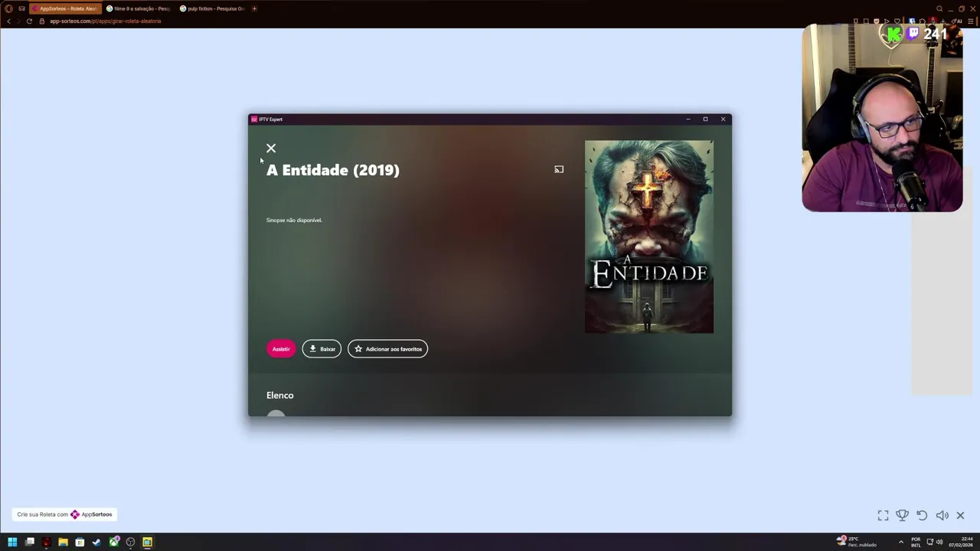
Task: Open the player play-arrow icon in browser toolbar
Action: pyautogui.click(x=887, y=21)
